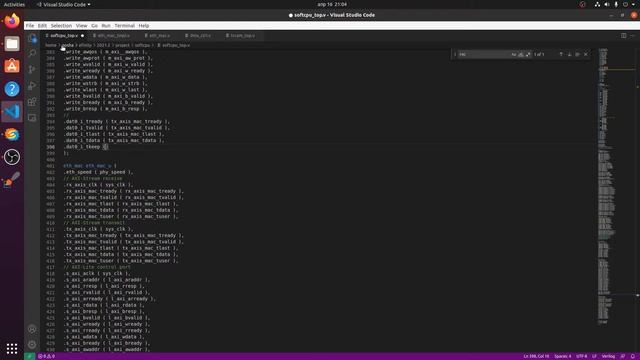Click the remote window indicator in status bar
The height and width of the screenshot is (360, 640).
[x=29, y=356]
